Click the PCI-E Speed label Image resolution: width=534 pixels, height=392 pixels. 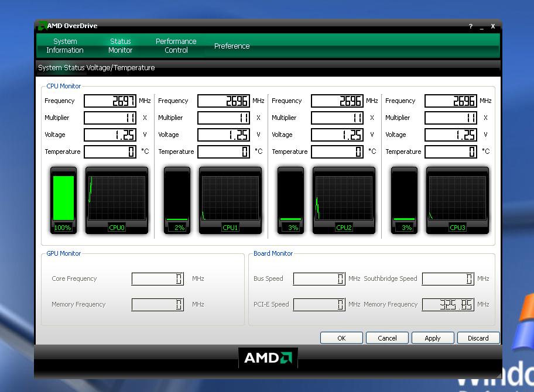tap(271, 305)
